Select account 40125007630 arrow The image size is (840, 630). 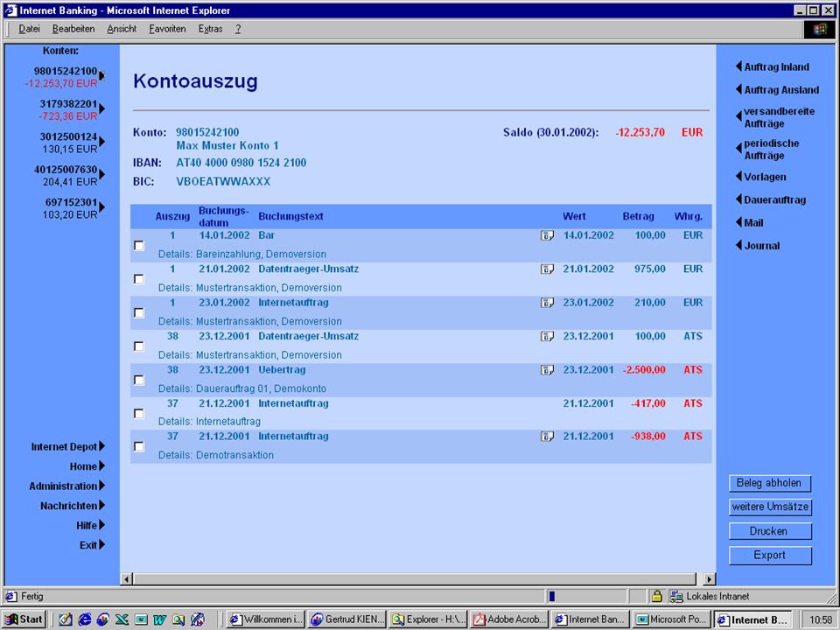click(x=101, y=174)
